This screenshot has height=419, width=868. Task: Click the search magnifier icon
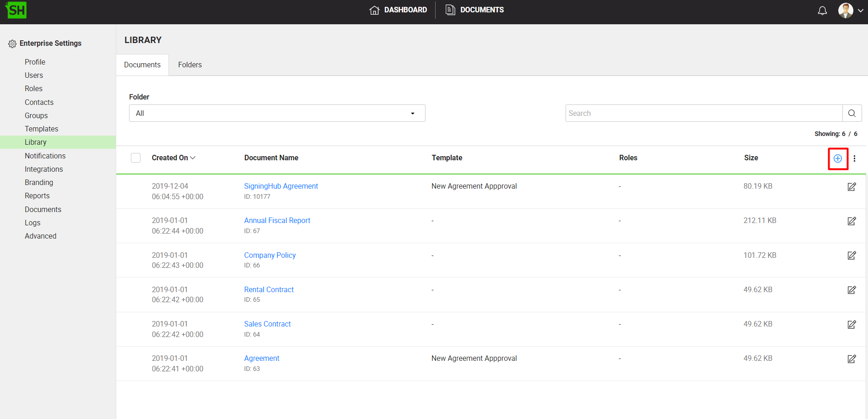pyautogui.click(x=852, y=113)
